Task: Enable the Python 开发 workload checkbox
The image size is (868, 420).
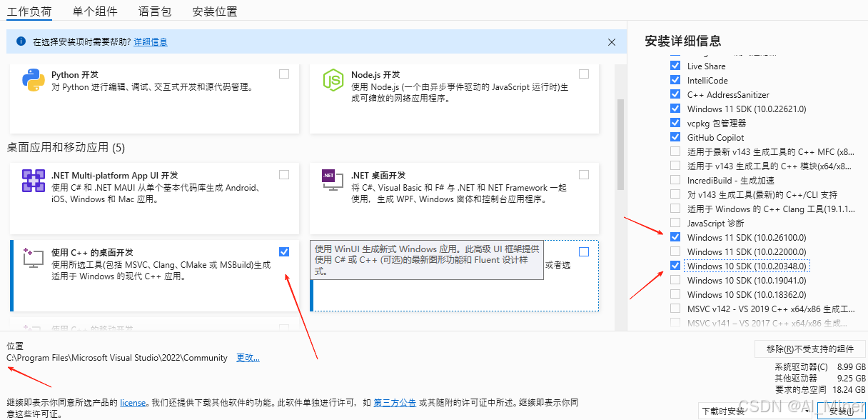Action: pyautogui.click(x=284, y=73)
